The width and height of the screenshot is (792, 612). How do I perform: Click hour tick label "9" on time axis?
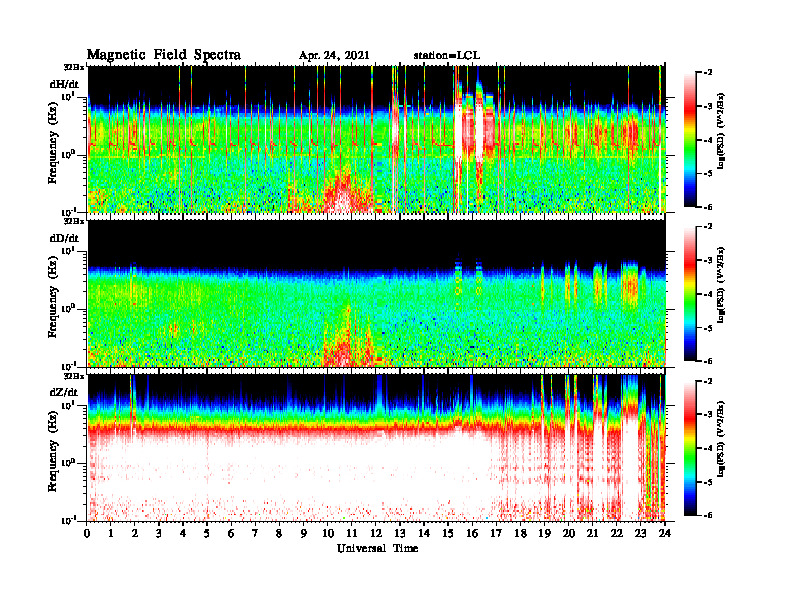[304, 534]
